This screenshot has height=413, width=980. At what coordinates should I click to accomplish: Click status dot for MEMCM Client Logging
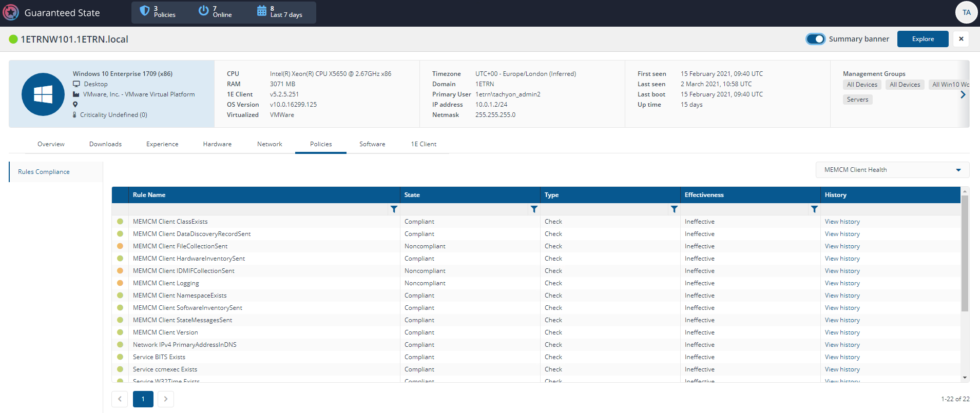click(120, 283)
